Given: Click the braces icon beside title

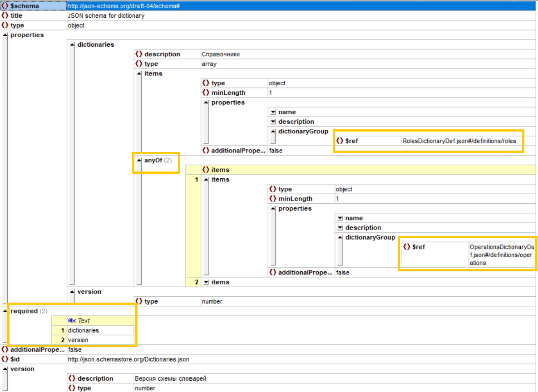Looking at the screenshot, I should [5, 15].
